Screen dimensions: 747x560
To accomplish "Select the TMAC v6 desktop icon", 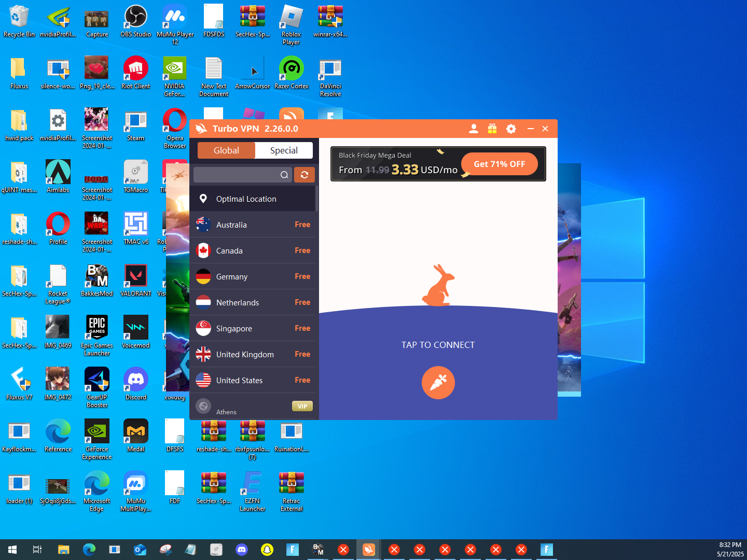I will (x=136, y=229).
